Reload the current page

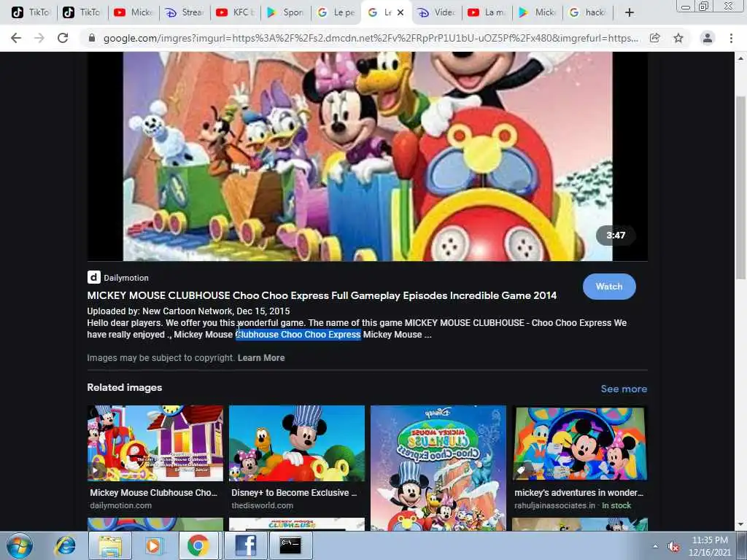63,38
